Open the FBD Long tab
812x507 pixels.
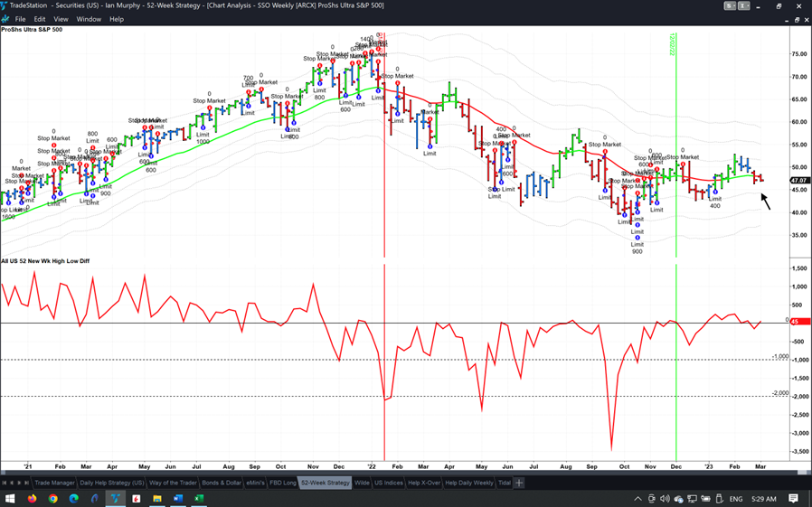(x=283, y=483)
